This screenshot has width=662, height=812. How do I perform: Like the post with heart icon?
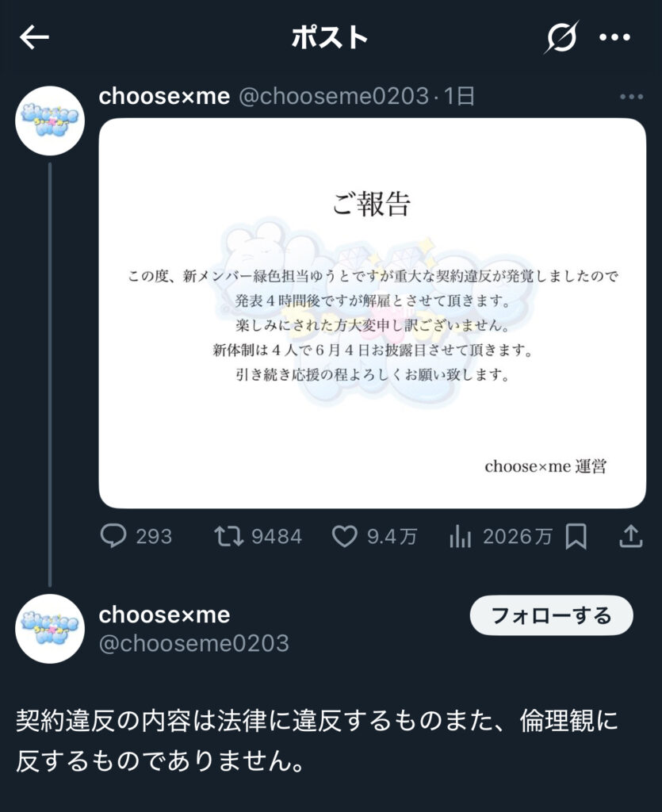(x=374, y=537)
